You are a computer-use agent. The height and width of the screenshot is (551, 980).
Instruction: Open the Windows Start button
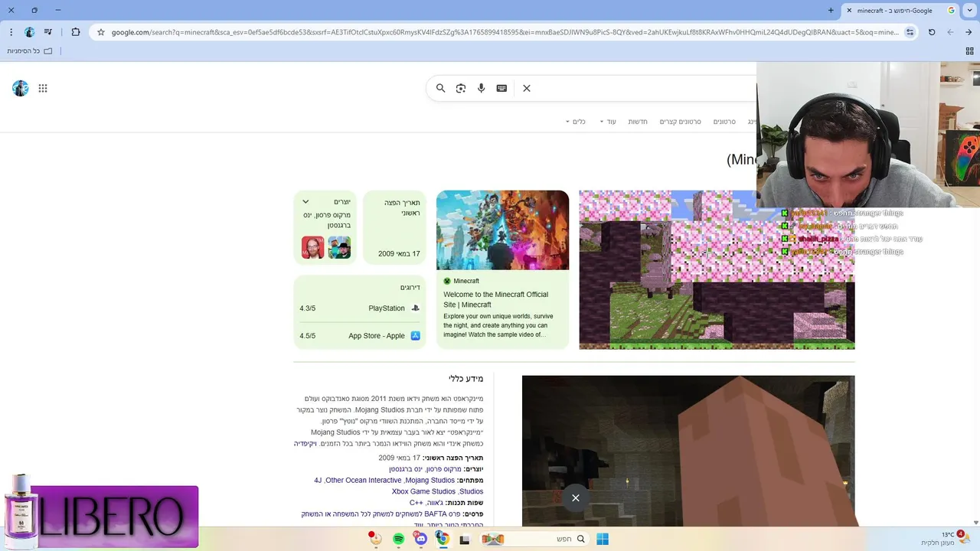(x=603, y=540)
